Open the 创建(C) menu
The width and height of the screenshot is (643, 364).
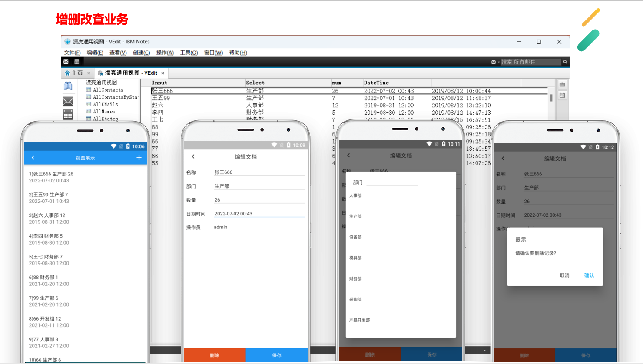[141, 53]
